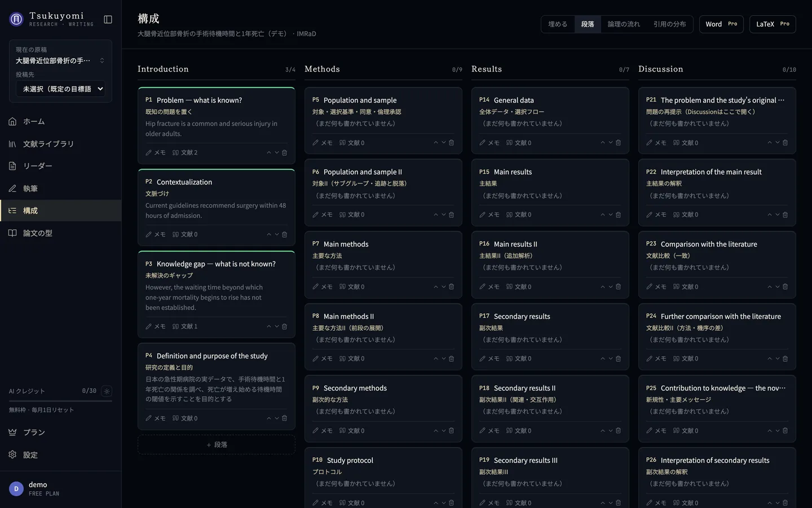The width and height of the screenshot is (812, 508).
Task: Open 文献 2 for P1 Problem
Action: coord(185,152)
